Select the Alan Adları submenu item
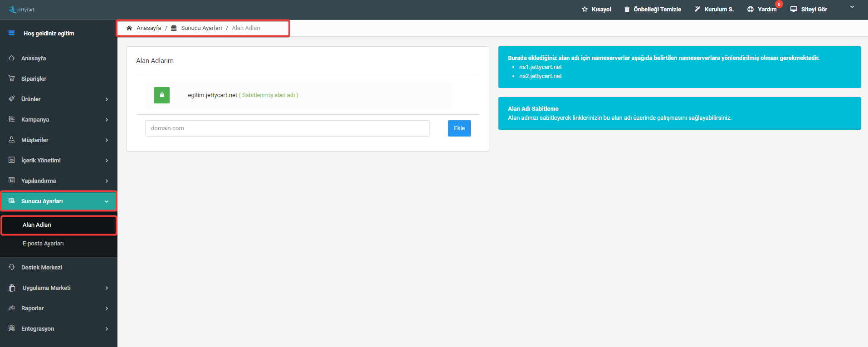The width and height of the screenshot is (868, 347). [x=37, y=225]
